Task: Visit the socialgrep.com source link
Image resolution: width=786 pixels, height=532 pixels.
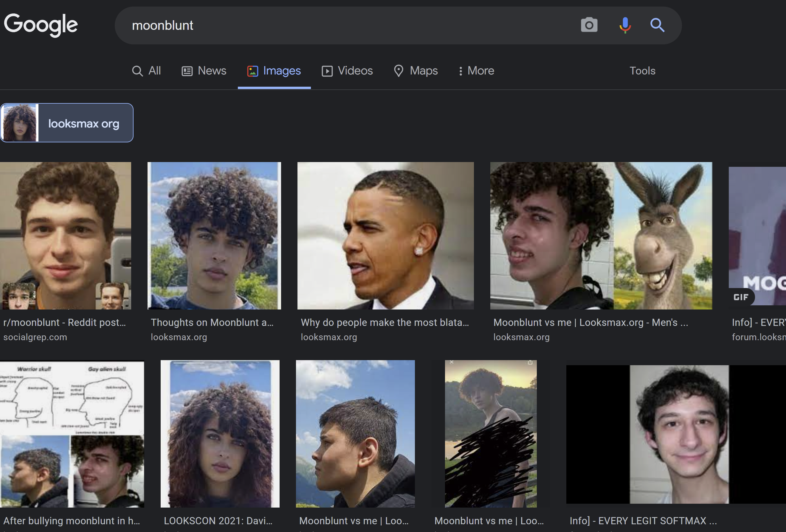Action: coord(35,337)
